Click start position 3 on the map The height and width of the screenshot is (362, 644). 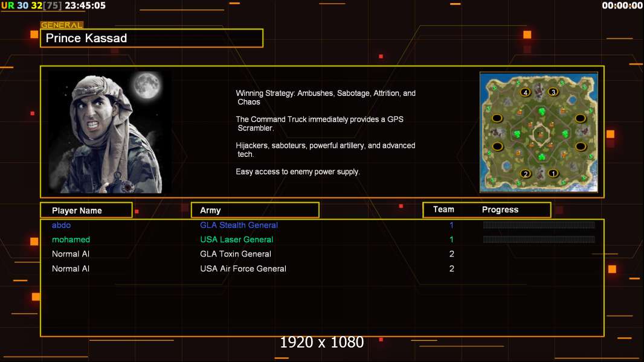click(553, 92)
